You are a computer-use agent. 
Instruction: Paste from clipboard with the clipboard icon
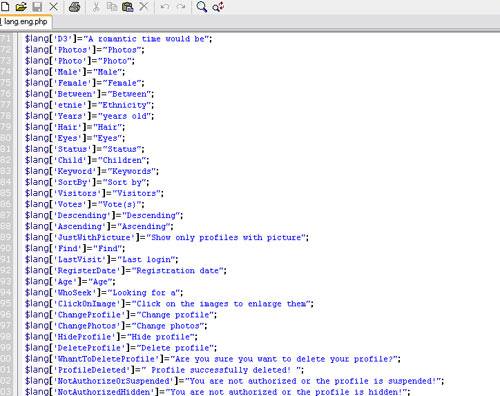click(128, 7)
